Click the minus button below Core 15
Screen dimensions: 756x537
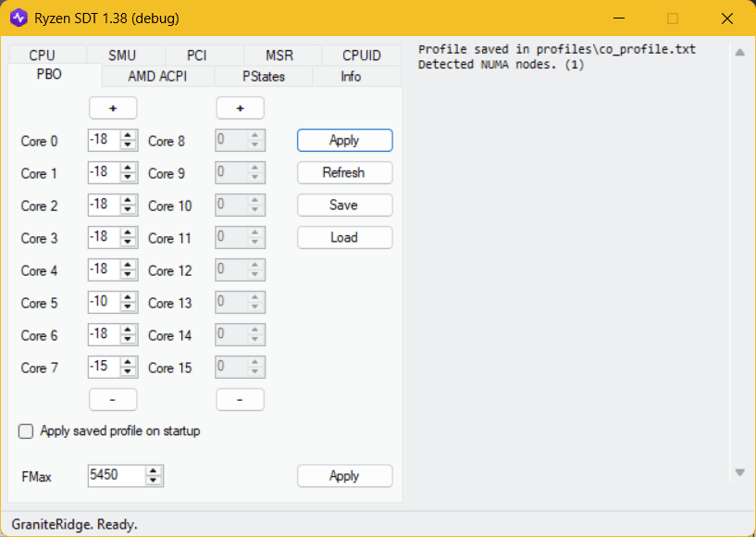pyautogui.click(x=240, y=399)
